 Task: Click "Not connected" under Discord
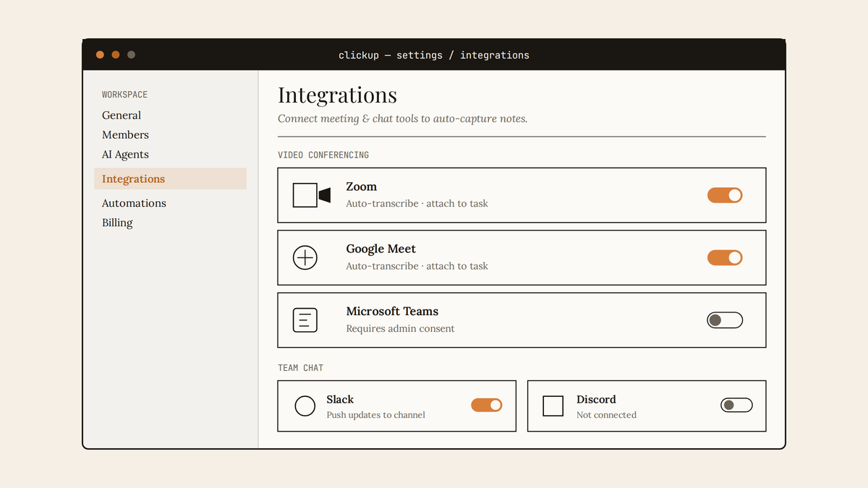tap(606, 415)
